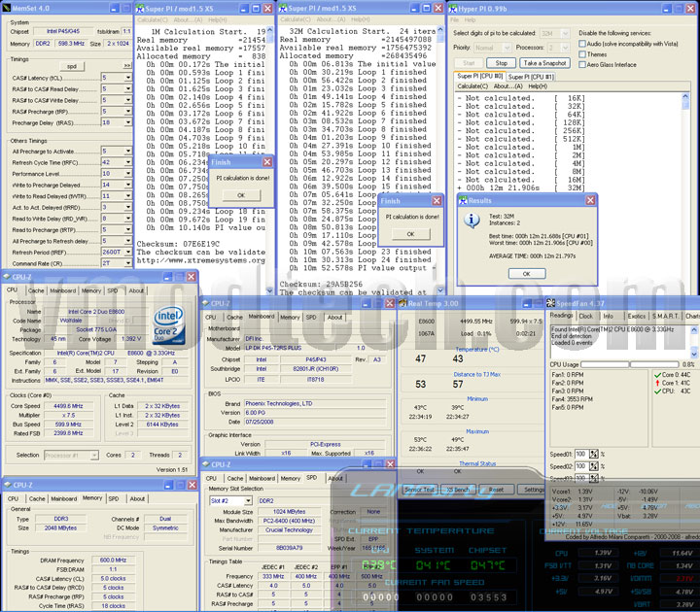700x612 pixels.
Task: Click the info icon in the Results dialog
Action: [x=472, y=220]
